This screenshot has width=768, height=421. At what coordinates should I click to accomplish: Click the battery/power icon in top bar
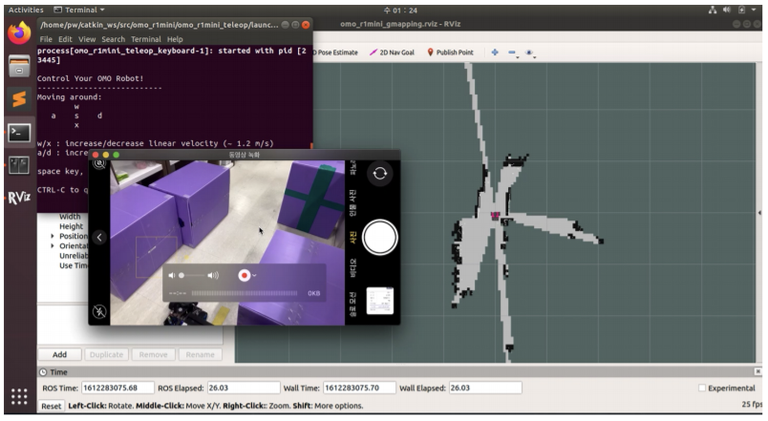point(742,10)
